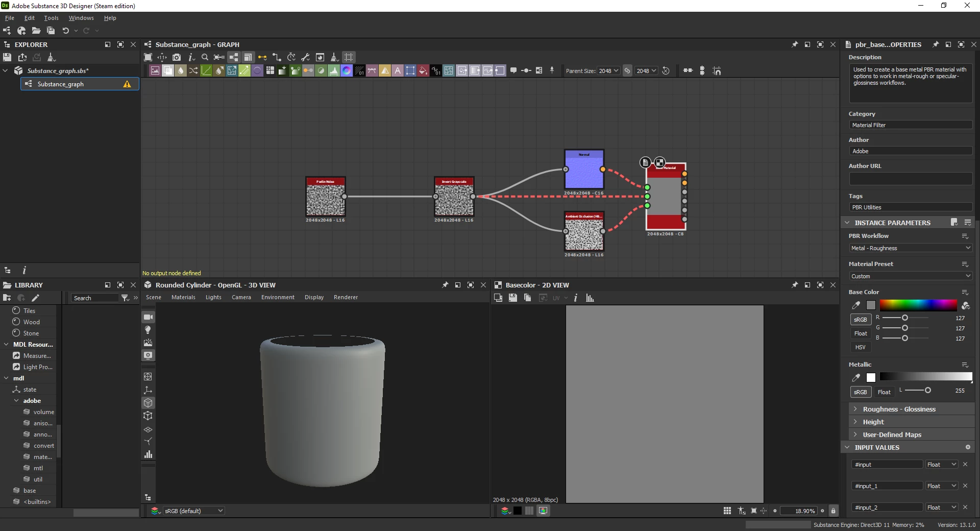Click the magnifier search icon in graph toolbar
This screenshot has width=980, height=531.
[x=205, y=57]
